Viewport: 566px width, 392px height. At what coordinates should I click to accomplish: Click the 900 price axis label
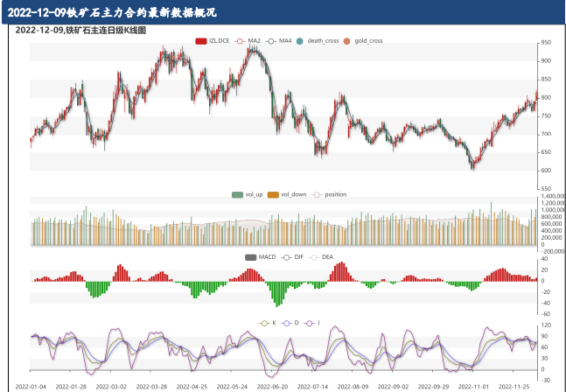(545, 60)
